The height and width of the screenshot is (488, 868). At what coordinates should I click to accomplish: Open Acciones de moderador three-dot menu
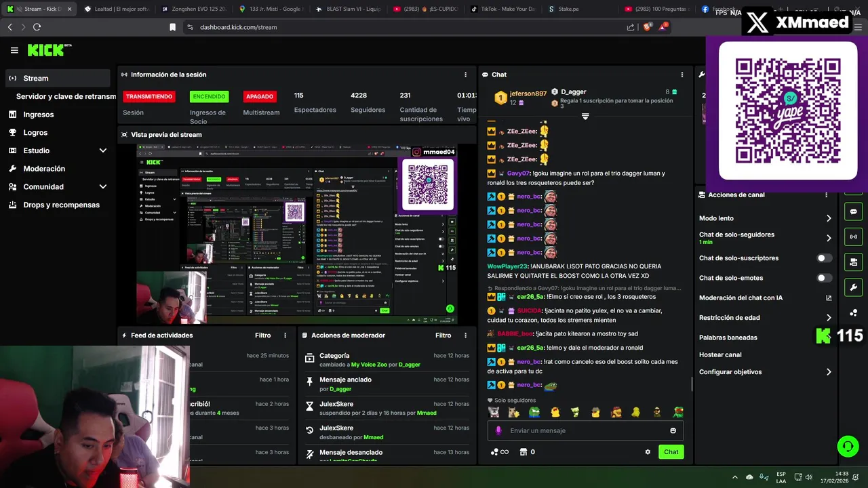[x=465, y=335]
